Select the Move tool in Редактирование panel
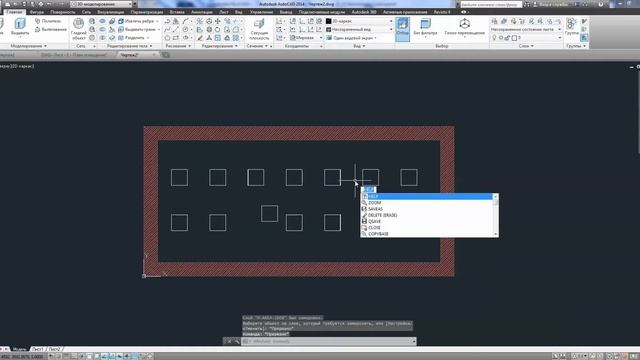This screenshot has height=360, width=640. coord(218,21)
